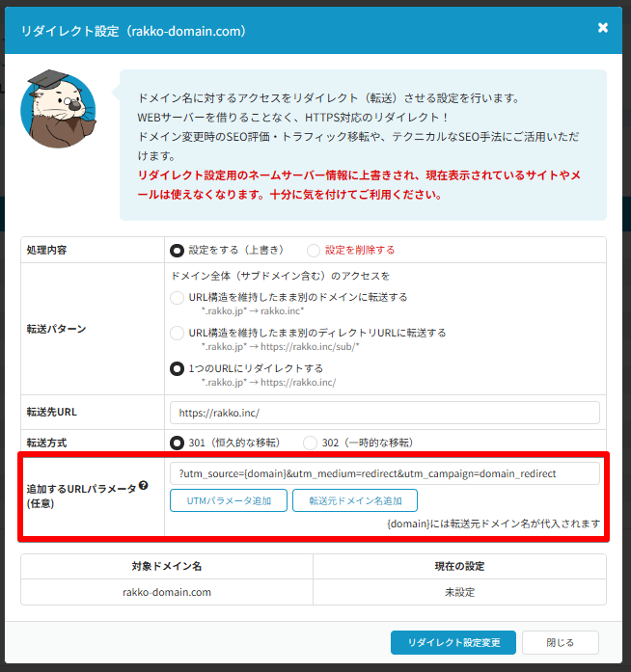Click the 転送先URL input field
This screenshot has height=672, width=631.
tap(384, 413)
